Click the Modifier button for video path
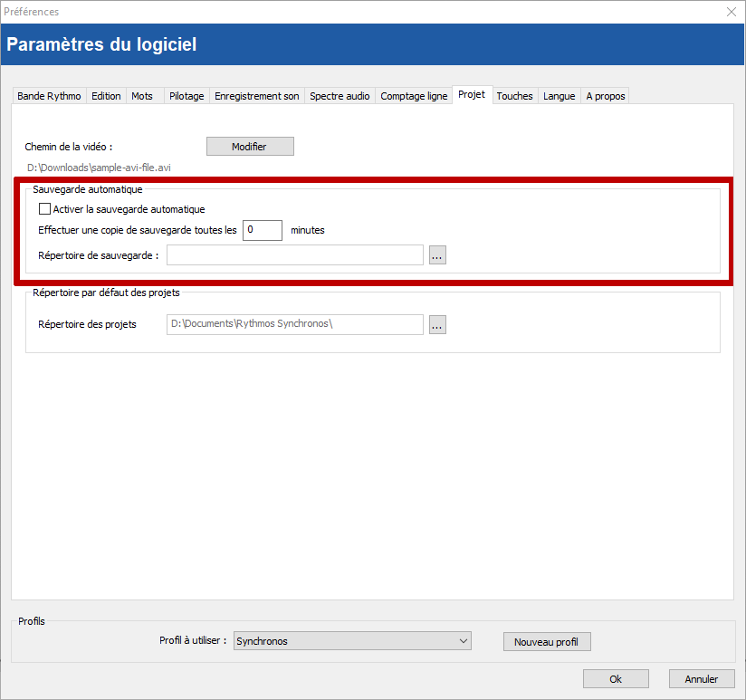Viewport: 746px width, 700px height. (x=250, y=147)
